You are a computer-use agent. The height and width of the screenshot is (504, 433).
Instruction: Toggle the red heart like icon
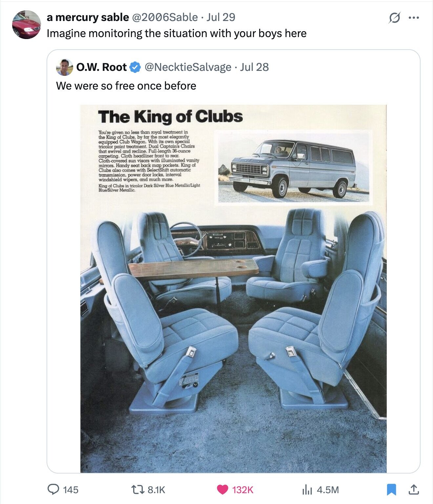click(222, 490)
